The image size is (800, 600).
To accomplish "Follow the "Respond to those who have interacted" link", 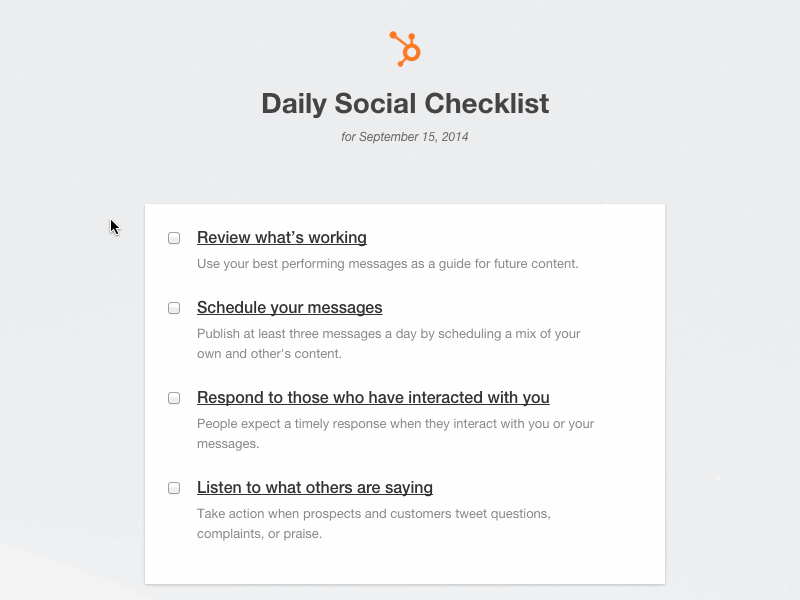I will [373, 397].
